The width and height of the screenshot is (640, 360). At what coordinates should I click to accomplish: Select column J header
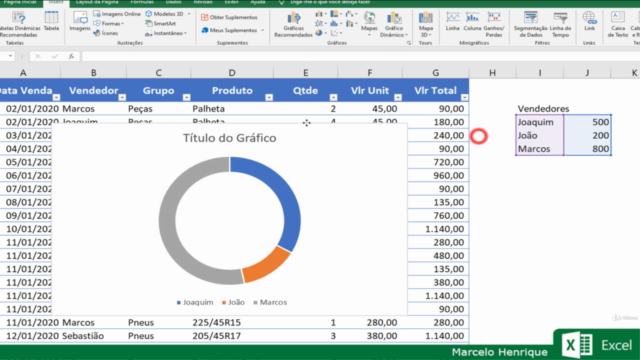pyautogui.click(x=587, y=73)
